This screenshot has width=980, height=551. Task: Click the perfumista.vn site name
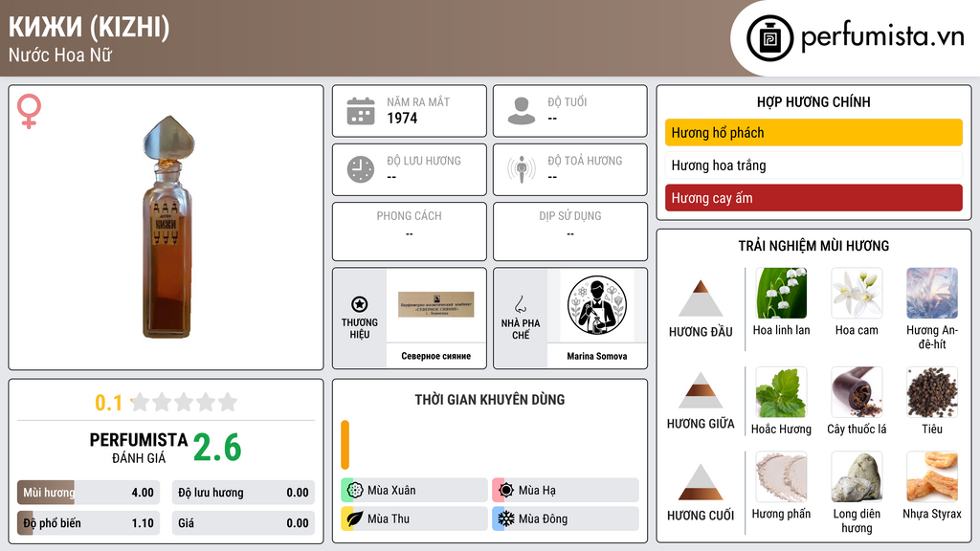click(882, 37)
